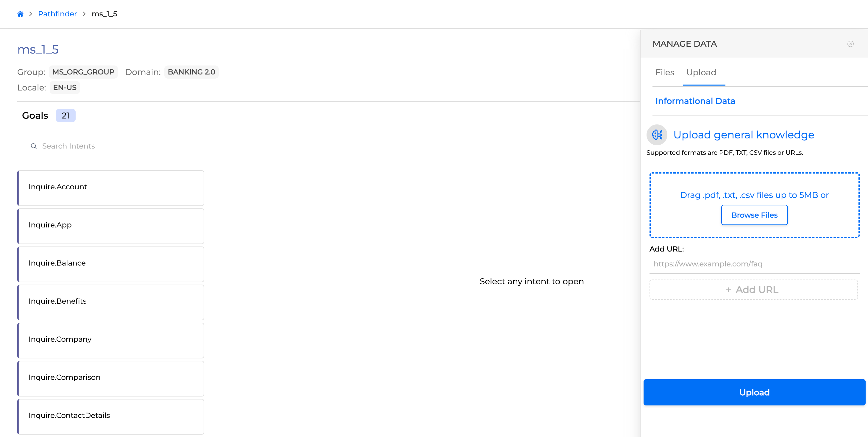The image size is (868, 437).
Task: Close the Manage Data panel
Action: (x=850, y=44)
